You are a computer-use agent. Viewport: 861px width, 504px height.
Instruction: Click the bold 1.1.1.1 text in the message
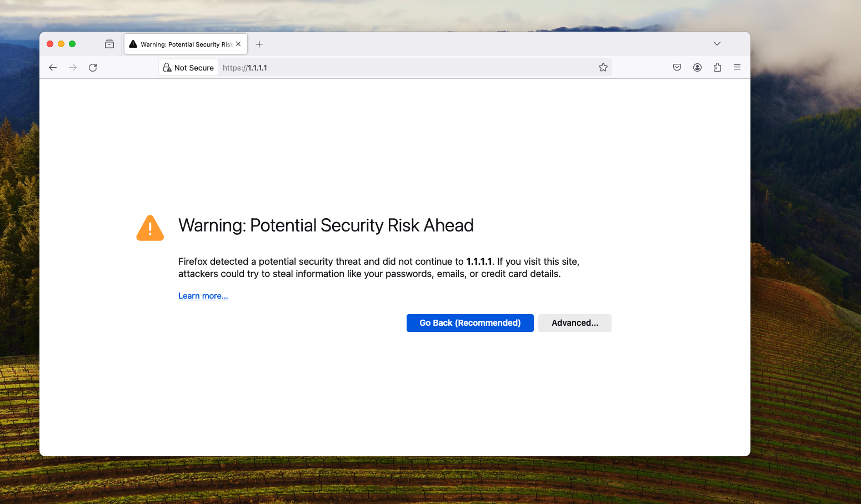point(479,261)
